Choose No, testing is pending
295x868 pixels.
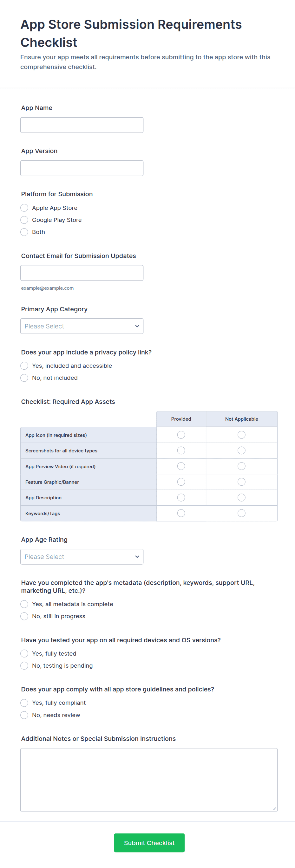(24, 665)
